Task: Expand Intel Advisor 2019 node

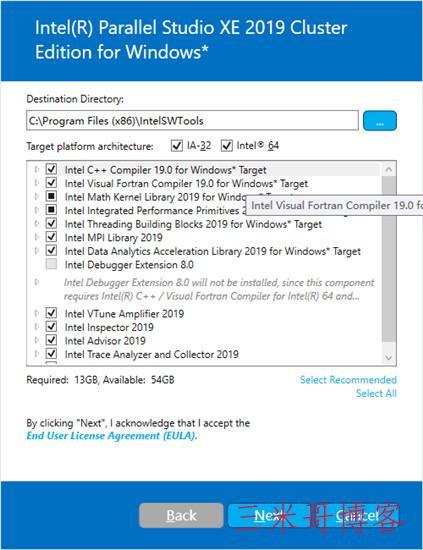Action: pyautogui.click(x=36, y=340)
